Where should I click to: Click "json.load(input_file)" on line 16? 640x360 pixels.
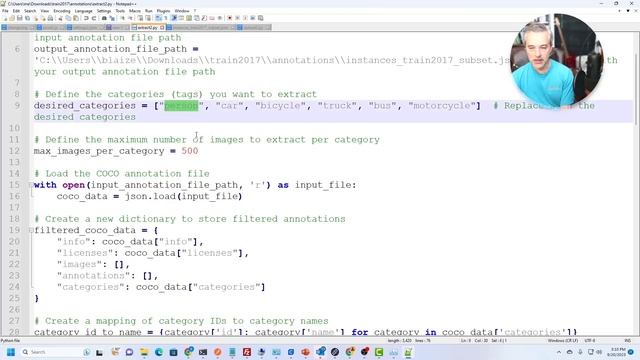coord(183,196)
